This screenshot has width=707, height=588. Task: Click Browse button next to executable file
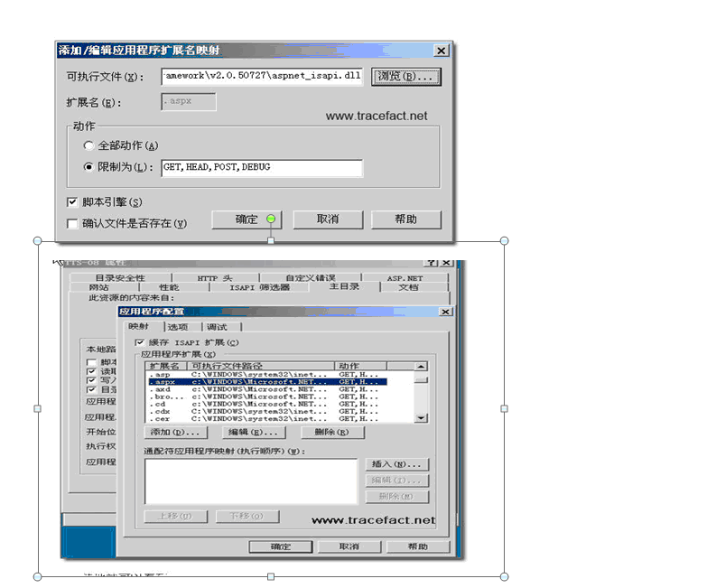[x=405, y=76]
